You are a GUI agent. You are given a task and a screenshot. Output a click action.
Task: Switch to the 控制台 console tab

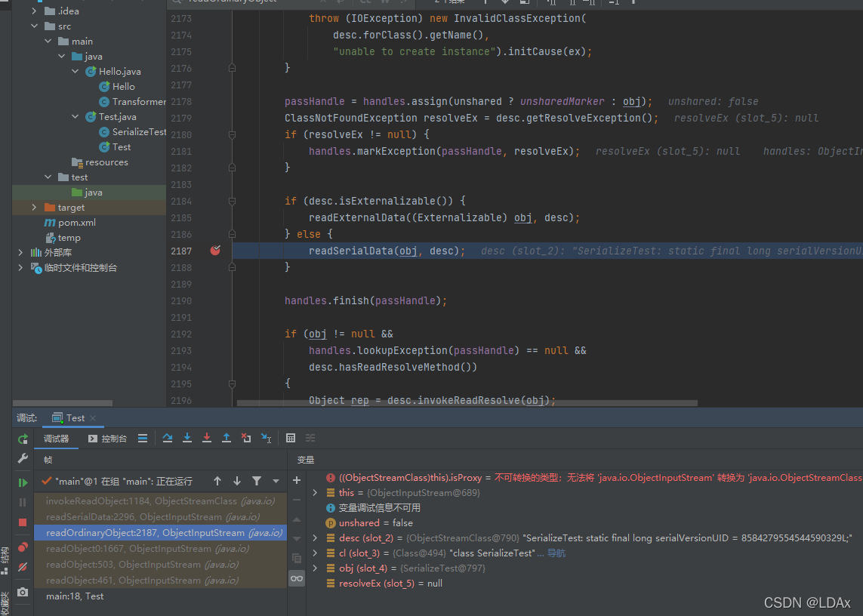[108, 439]
